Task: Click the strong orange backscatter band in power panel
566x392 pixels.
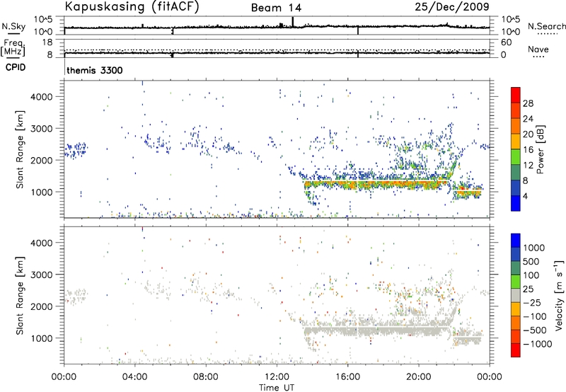Action: coord(376,185)
